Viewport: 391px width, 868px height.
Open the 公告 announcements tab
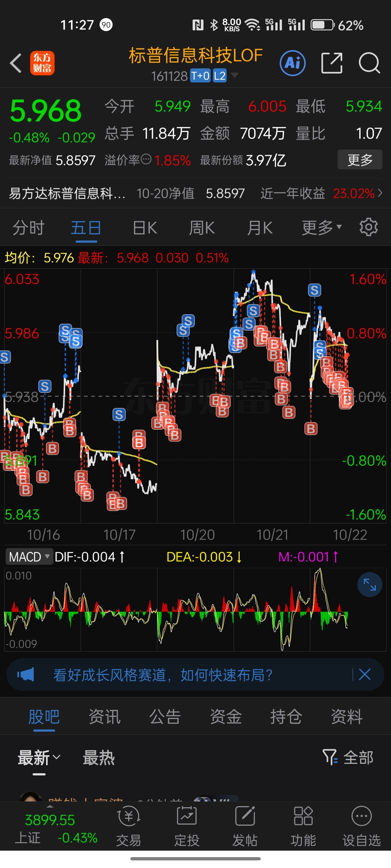pyautogui.click(x=165, y=716)
